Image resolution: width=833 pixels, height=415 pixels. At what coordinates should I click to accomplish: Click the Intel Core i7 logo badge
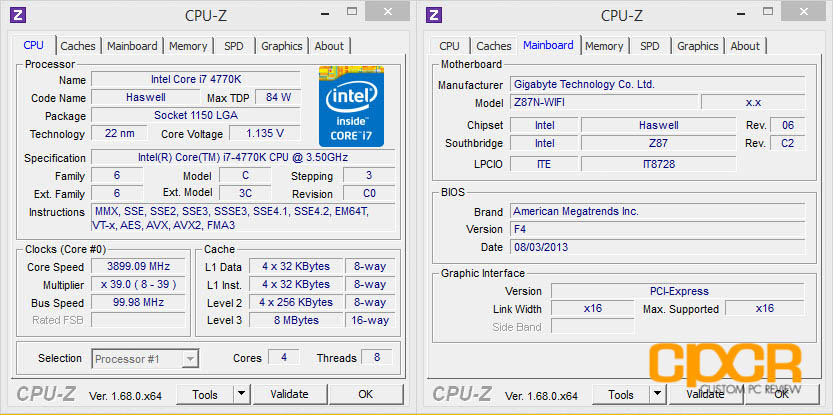click(x=351, y=106)
